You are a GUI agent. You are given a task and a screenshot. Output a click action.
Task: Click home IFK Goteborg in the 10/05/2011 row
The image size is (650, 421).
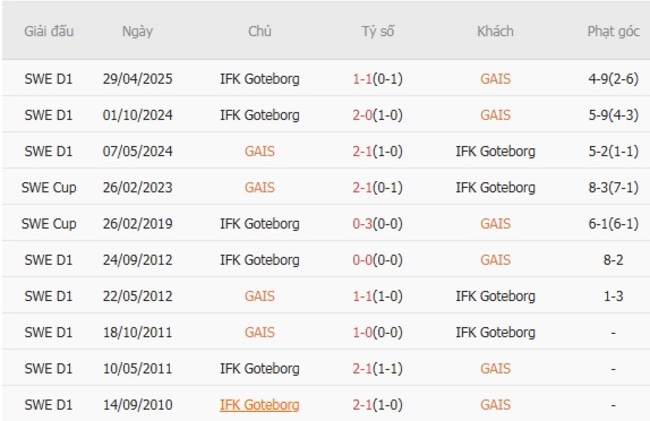[x=259, y=369]
